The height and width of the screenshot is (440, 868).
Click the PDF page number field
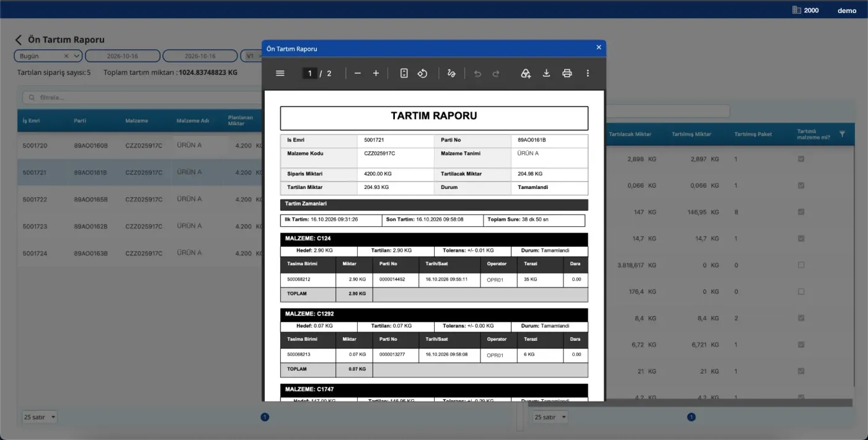click(x=310, y=73)
